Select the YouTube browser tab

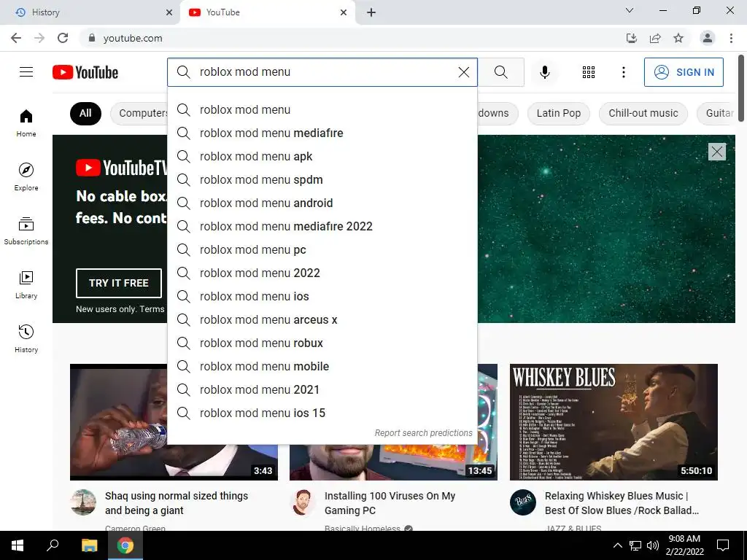coord(267,12)
